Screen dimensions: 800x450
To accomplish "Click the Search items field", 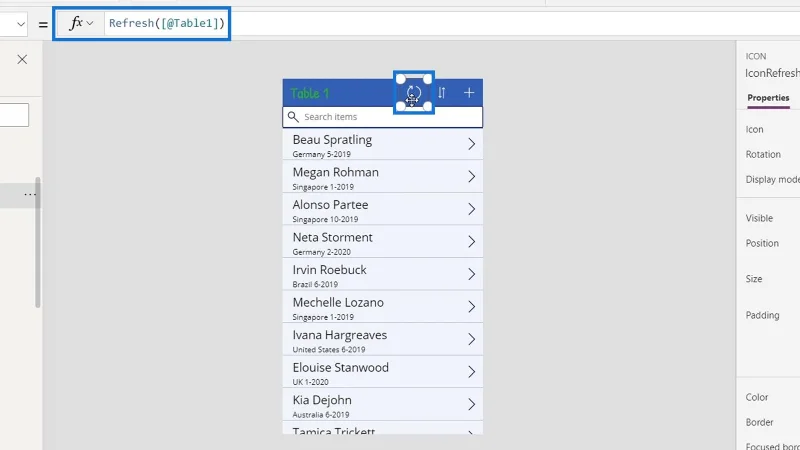I will click(383, 117).
